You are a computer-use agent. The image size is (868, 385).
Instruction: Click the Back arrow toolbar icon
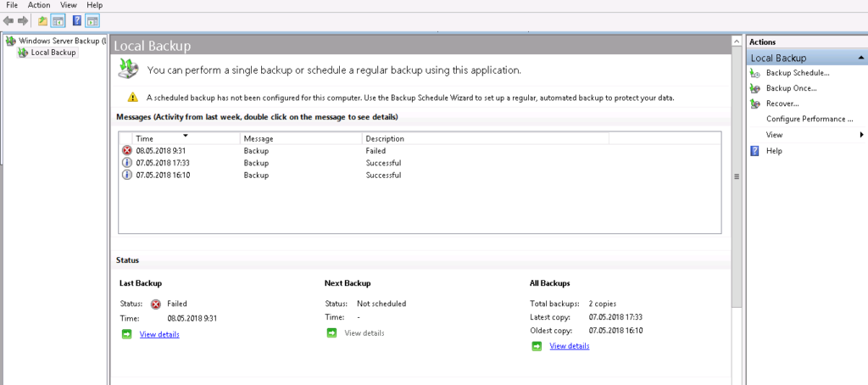8,21
